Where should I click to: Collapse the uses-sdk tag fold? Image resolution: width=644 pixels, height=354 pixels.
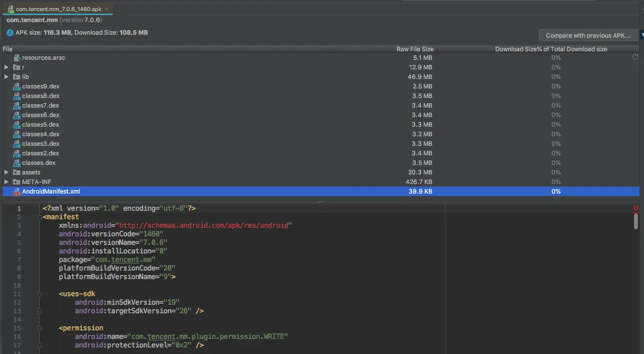click(39, 294)
